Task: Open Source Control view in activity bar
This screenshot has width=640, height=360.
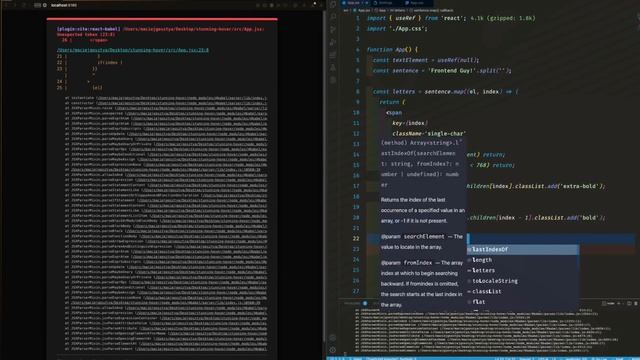Action: [333, 29]
